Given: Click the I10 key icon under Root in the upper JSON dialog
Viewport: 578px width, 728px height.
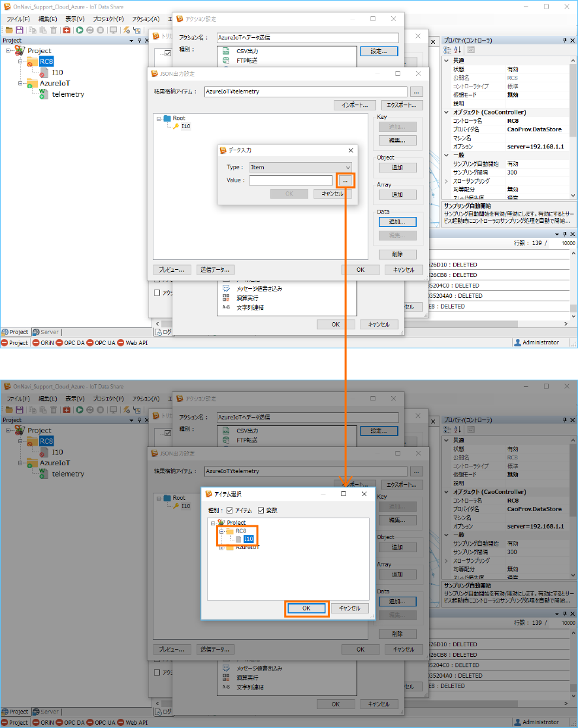Looking at the screenshot, I should coord(176,126).
